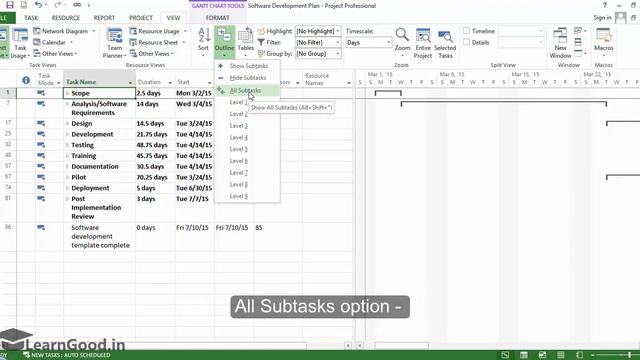Viewport: 640px width, 360px height.
Task: Click the task mode icon for Scope row
Action: [41, 93]
